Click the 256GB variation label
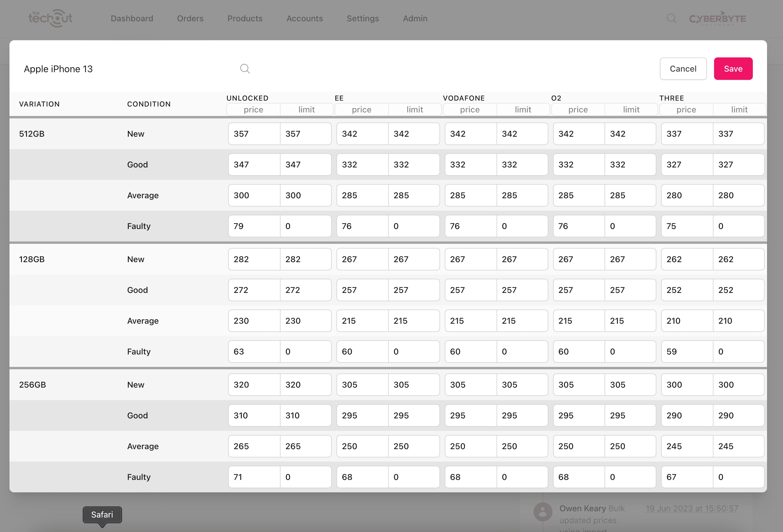 32,385
